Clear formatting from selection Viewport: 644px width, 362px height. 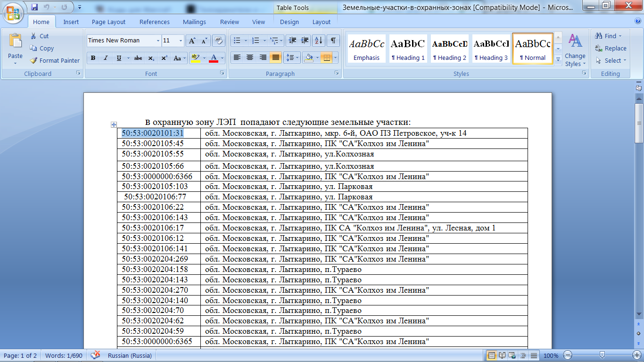(x=219, y=41)
